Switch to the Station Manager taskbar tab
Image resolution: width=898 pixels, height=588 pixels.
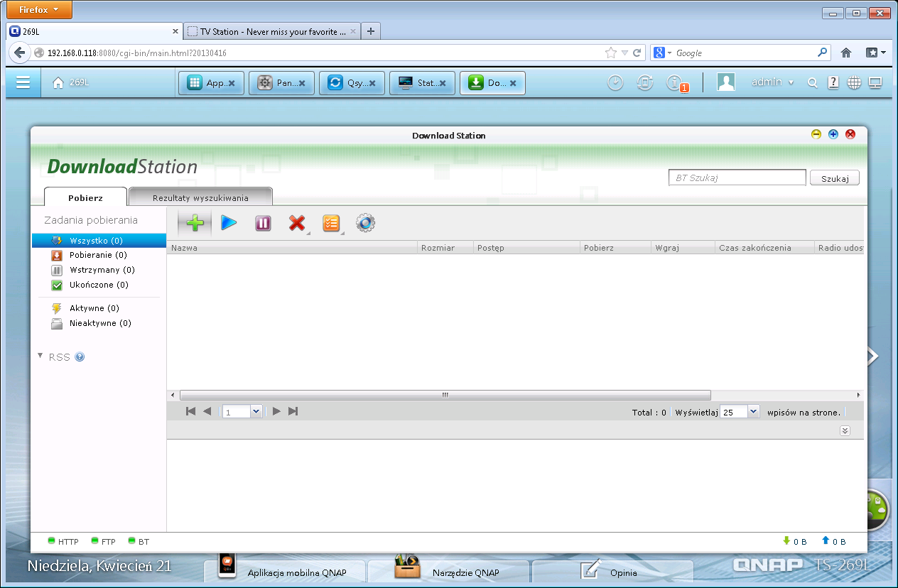point(422,83)
